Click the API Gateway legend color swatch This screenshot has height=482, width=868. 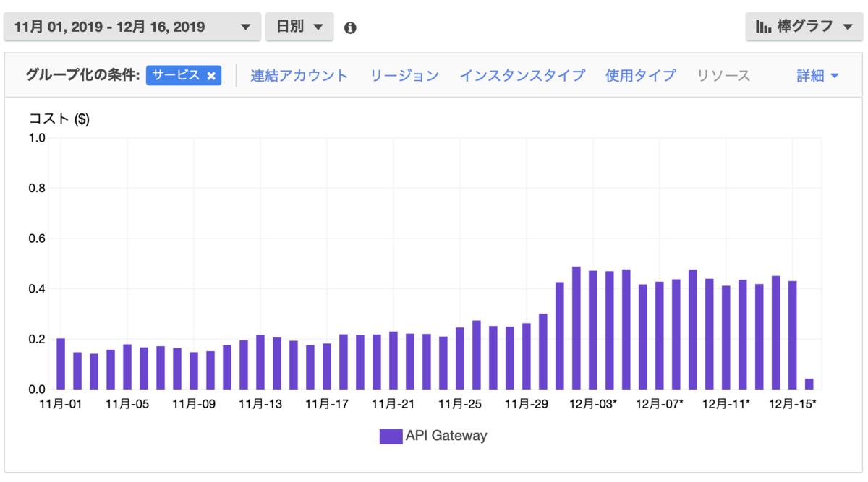point(391,436)
